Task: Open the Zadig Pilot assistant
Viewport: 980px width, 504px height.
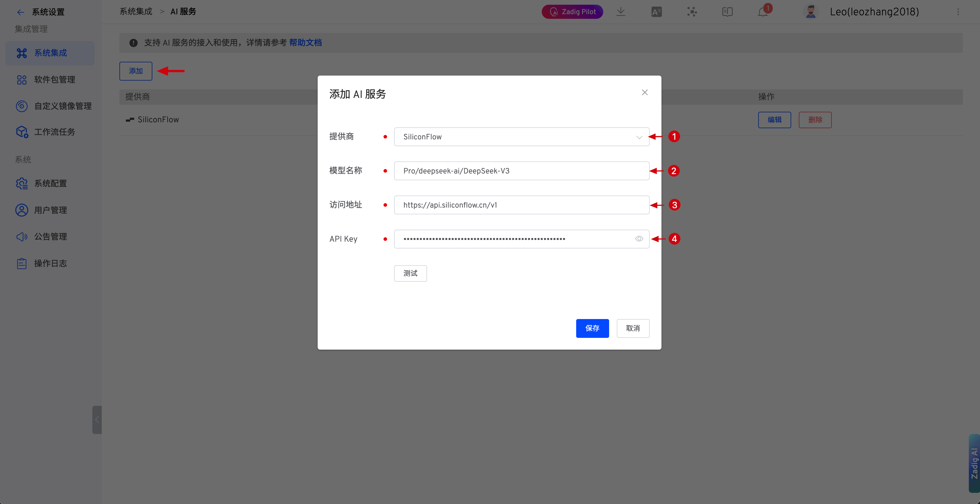Action: (x=572, y=12)
